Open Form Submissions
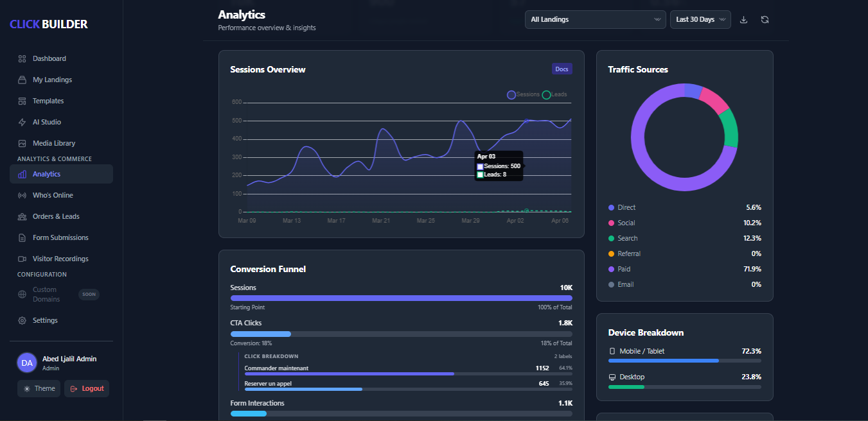 click(60, 237)
